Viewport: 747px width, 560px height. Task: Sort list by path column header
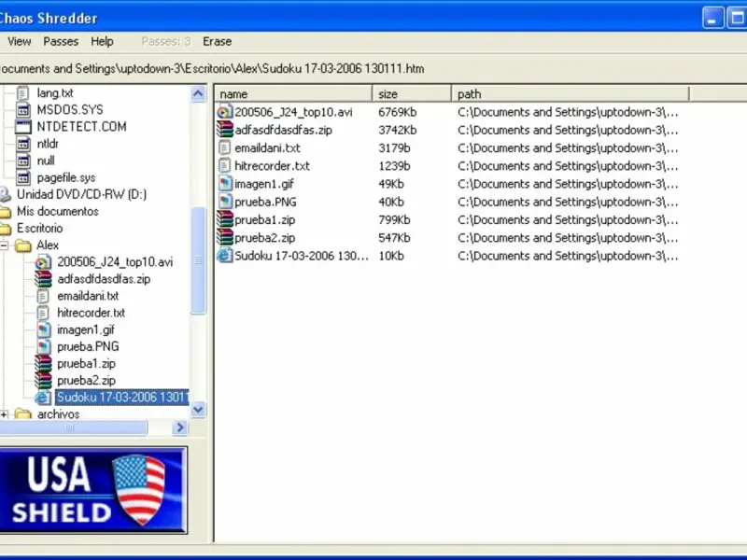click(x=571, y=94)
